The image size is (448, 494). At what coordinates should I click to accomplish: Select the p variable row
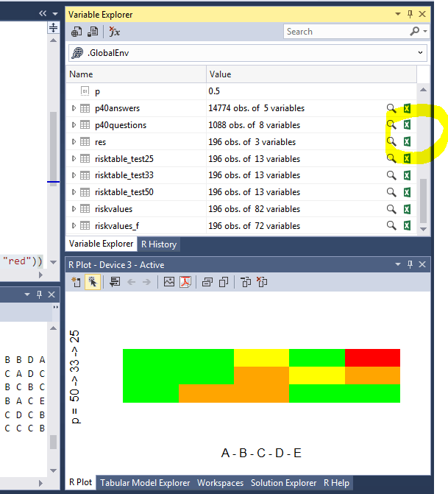[241, 91]
